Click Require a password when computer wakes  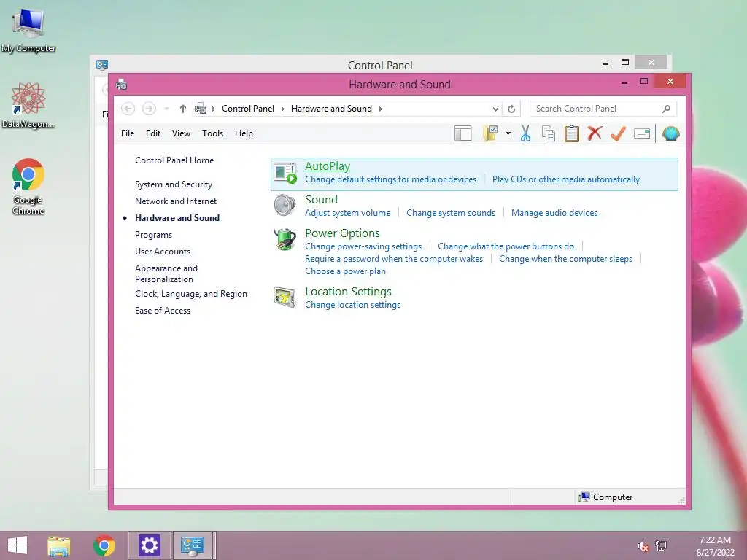tap(394, 259)
